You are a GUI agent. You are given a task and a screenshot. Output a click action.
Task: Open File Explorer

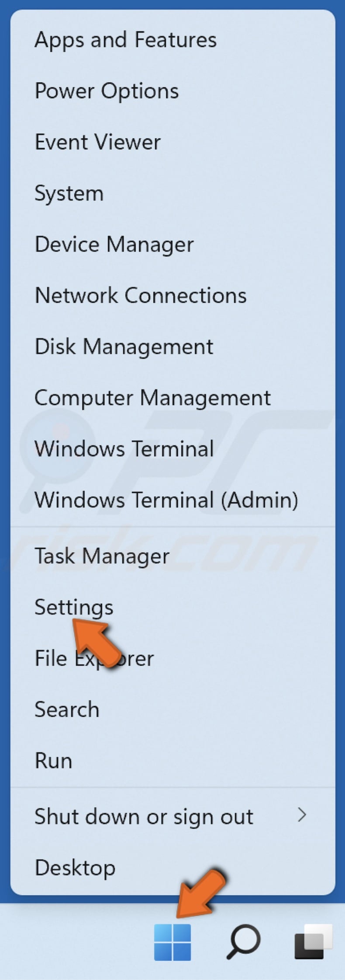click(x=93, y=658)
